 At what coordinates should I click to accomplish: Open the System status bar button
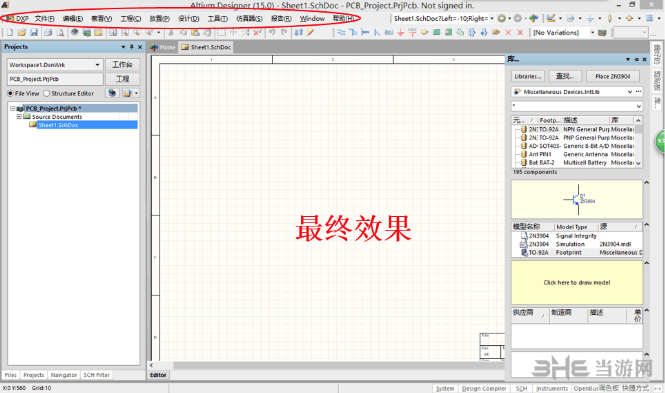click(x=444, y=388)
